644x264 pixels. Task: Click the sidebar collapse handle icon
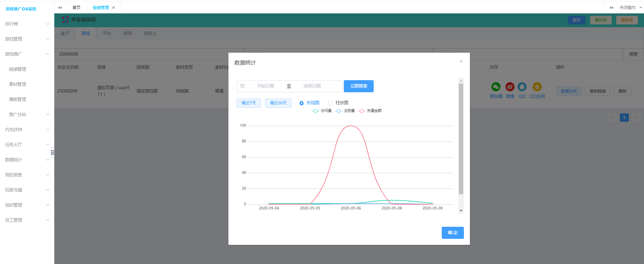[52, 153]
